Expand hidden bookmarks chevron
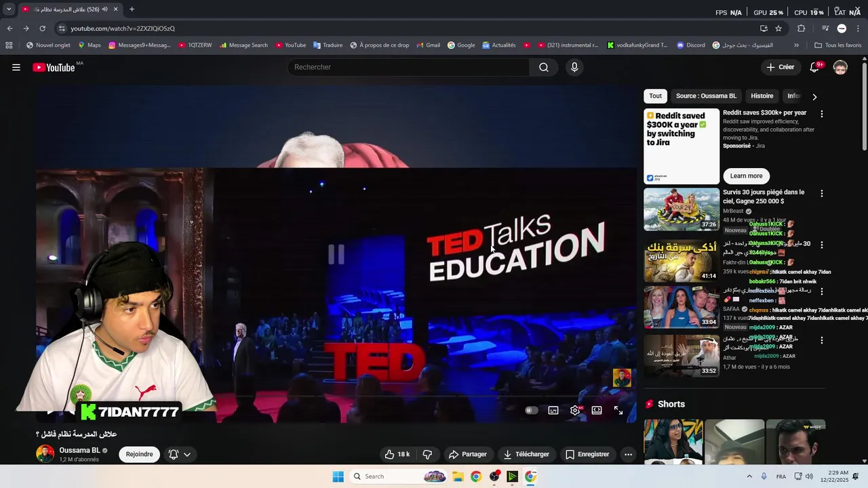This screenshot has height=488, width=868. tap(796, 45)
